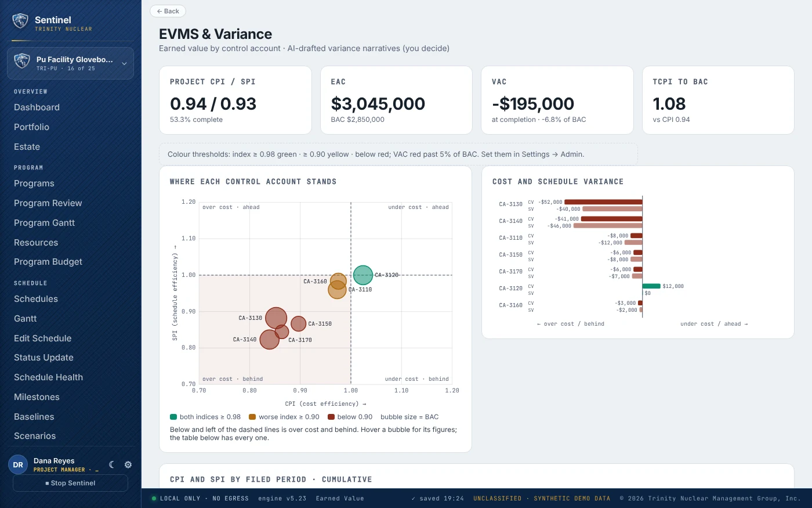Click 'UNCLASSIFIED · SYNTHETIC DEMO DATA' banner text
This screenshot has height=508, width=812.
point(542,498)
